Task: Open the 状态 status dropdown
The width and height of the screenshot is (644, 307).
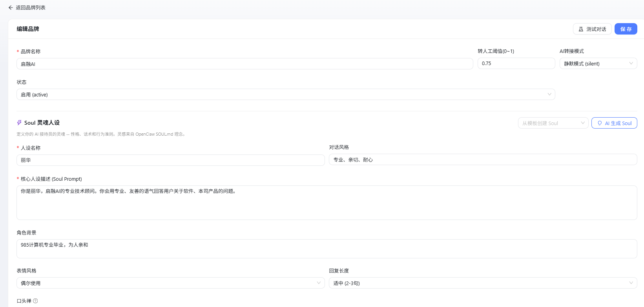Action: click(285, 94)
